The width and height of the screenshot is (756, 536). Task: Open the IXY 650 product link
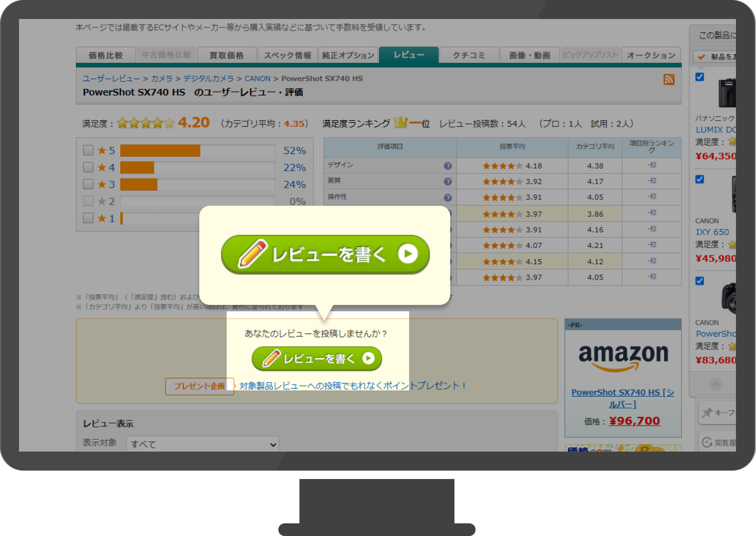point(712,232)
